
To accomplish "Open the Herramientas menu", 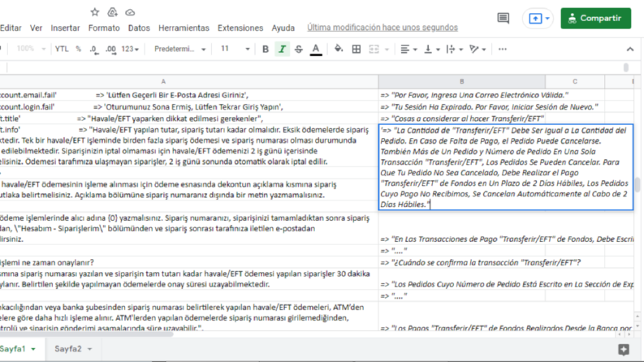I will [x=184, y=28].
